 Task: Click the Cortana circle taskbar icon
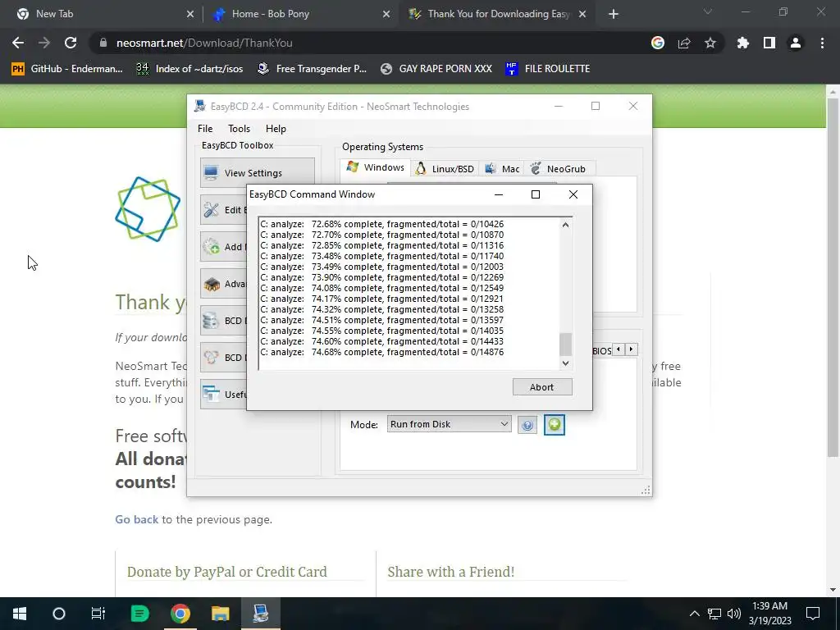click(59, 614)
